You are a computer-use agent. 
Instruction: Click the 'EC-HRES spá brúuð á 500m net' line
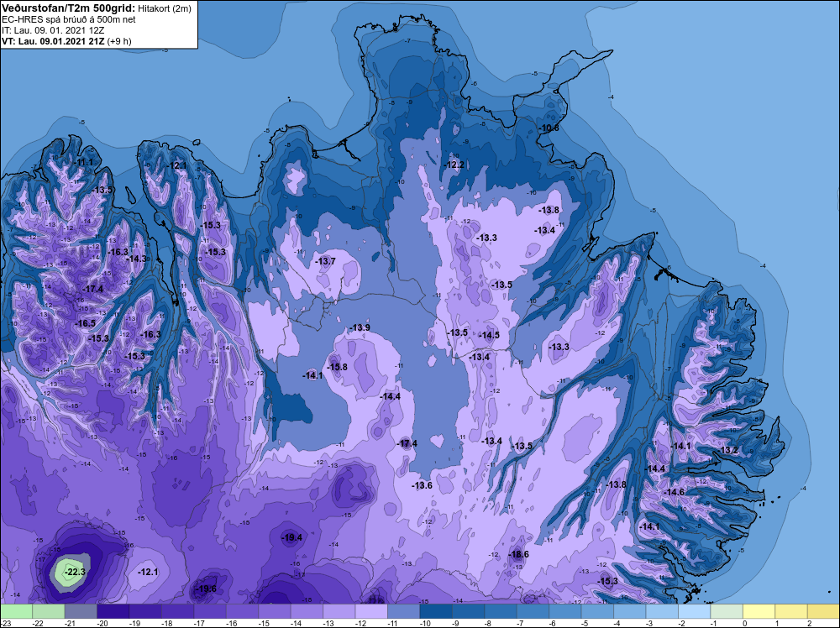click(69, 19)
